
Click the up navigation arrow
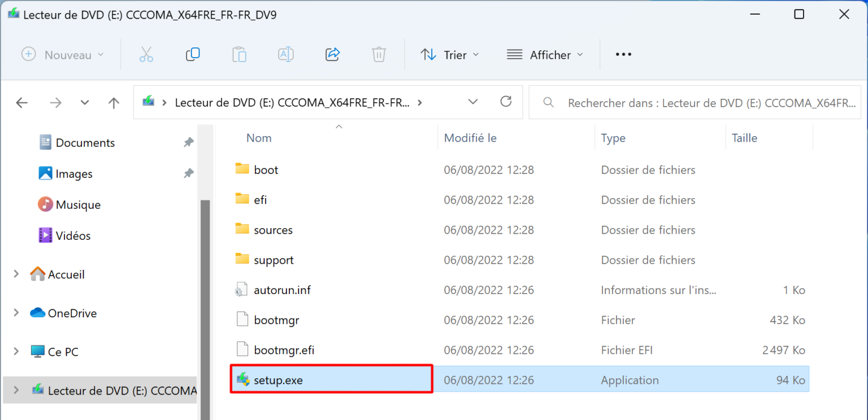click(x=113, y=102)
